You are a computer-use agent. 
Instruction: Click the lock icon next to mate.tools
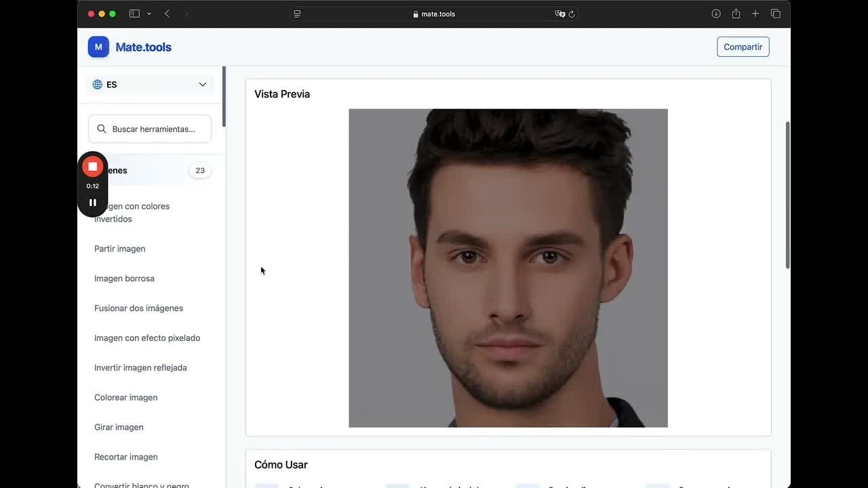(x=416, y=14)
